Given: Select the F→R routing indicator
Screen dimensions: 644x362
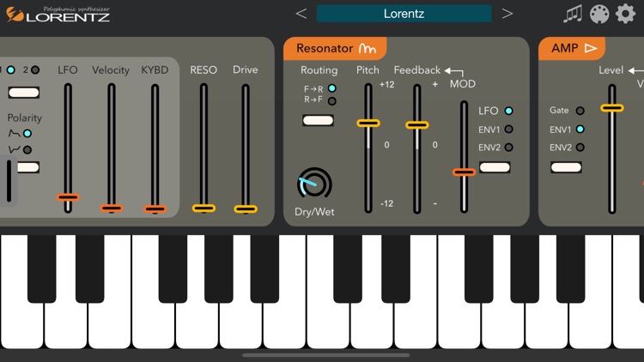Looking at the screenshot, I should (331, 88).
